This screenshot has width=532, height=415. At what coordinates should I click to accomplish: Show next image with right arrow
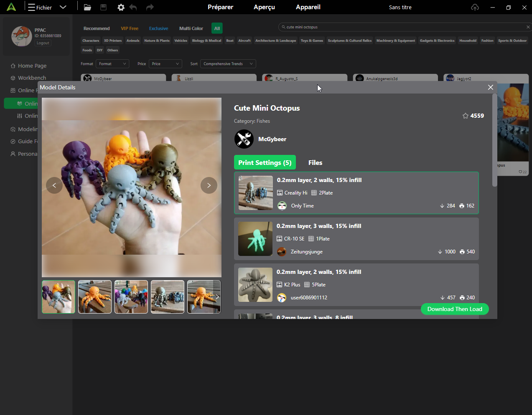coord(209,185)
